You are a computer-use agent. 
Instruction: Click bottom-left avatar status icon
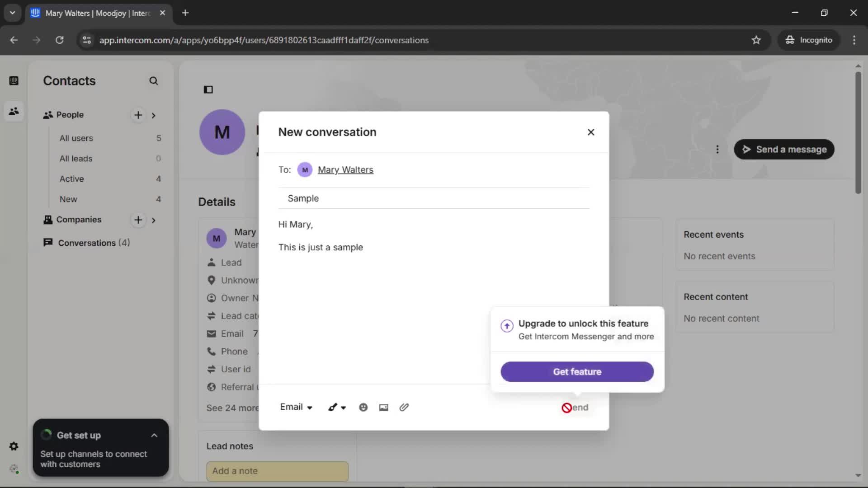(14, 469)
